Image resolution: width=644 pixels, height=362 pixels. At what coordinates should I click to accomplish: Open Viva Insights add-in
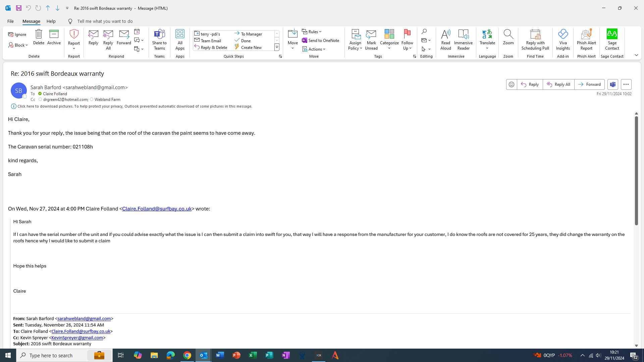563,34
